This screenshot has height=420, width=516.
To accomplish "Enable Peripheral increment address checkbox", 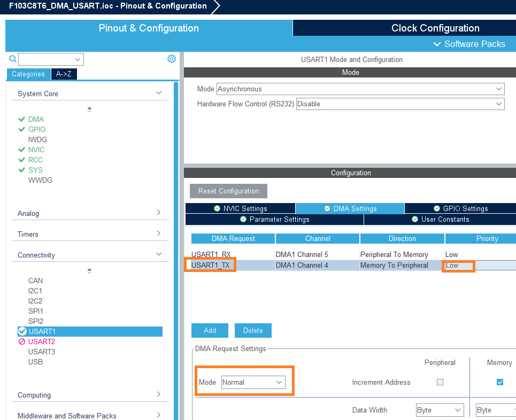I will tap(440, 382).
